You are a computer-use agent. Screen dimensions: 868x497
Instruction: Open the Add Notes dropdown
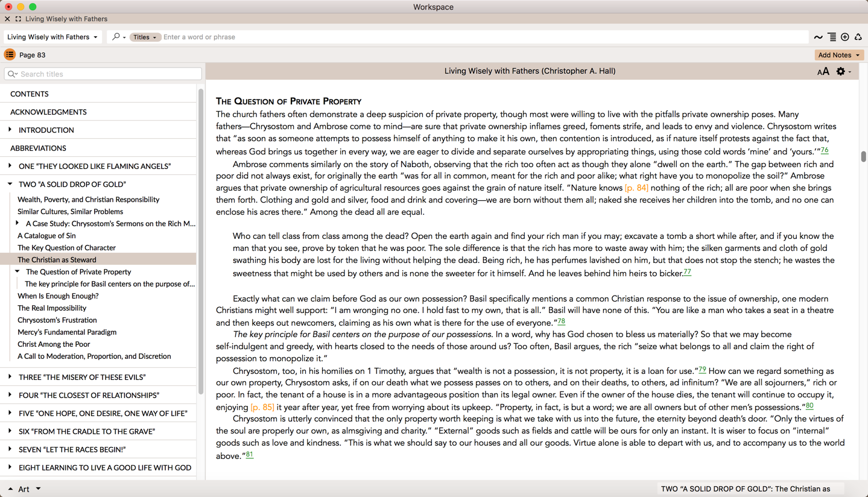pyautogui.click(x=839, y=55)
